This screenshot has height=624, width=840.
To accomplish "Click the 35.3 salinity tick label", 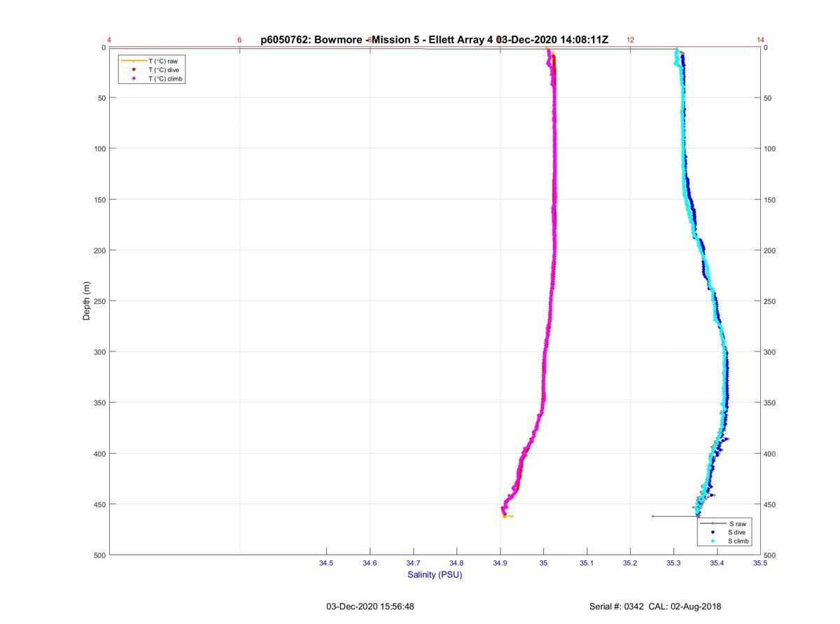I will point(673,563).
